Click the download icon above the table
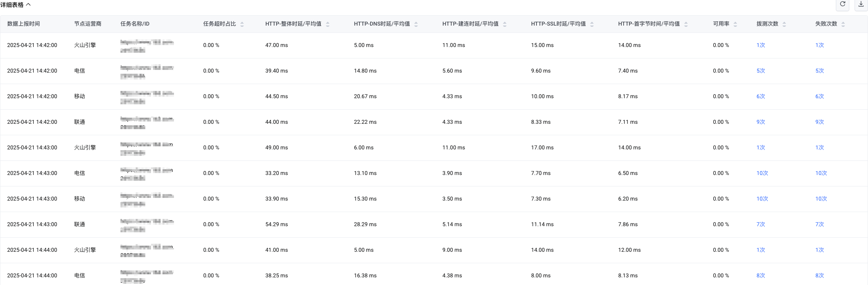The height and width of the screenshot is (285, 868). (861, 5)
